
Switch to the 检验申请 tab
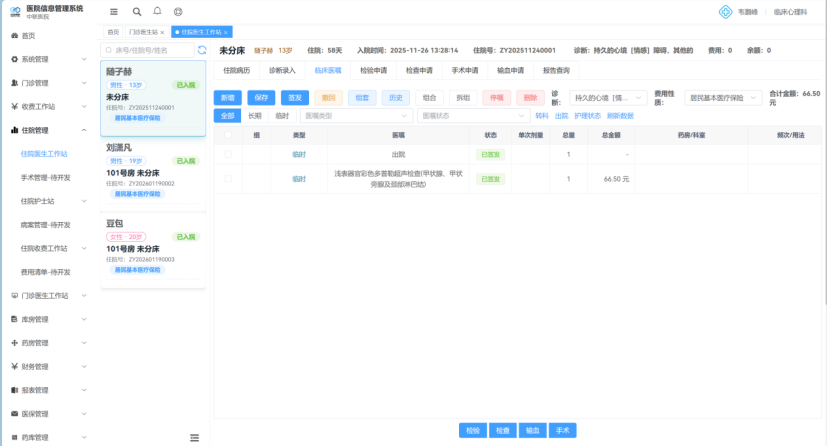[373, 71]
